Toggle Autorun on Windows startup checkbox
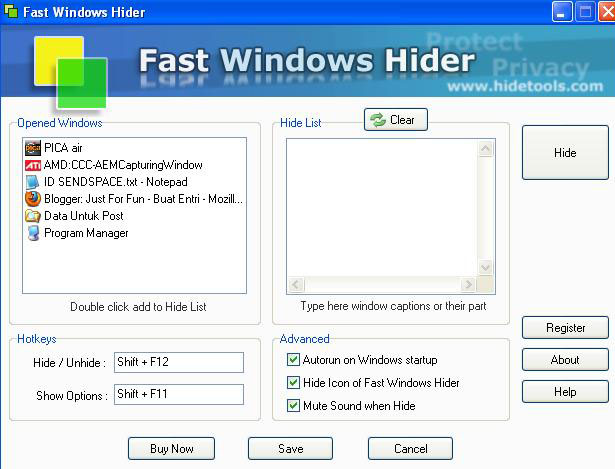This screenshot has height=469, width=615. pos(293,360)
